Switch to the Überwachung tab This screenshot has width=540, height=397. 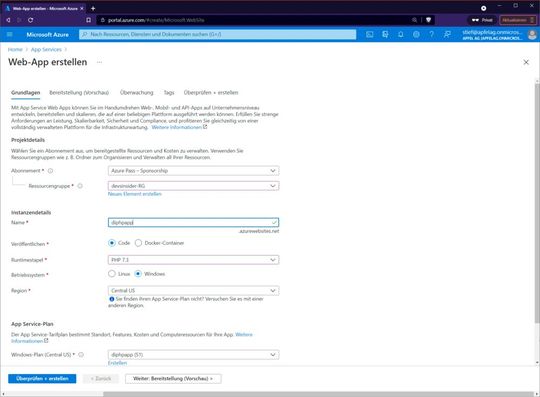[x=136, y=93]
